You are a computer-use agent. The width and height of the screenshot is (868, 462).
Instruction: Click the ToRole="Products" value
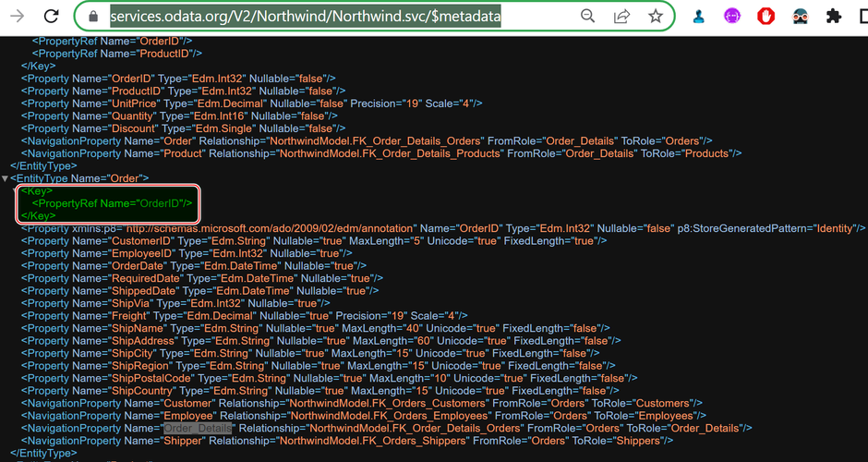click(686, 153)
